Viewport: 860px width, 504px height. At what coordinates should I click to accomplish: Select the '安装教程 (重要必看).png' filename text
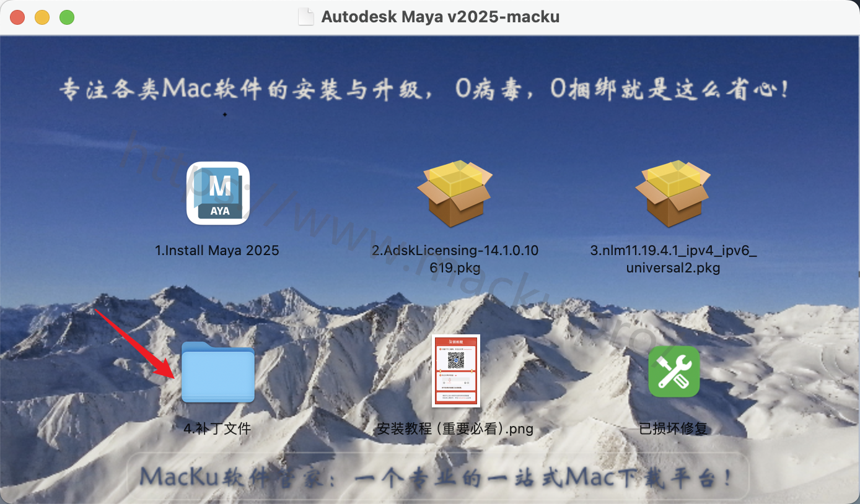[455, 428]
